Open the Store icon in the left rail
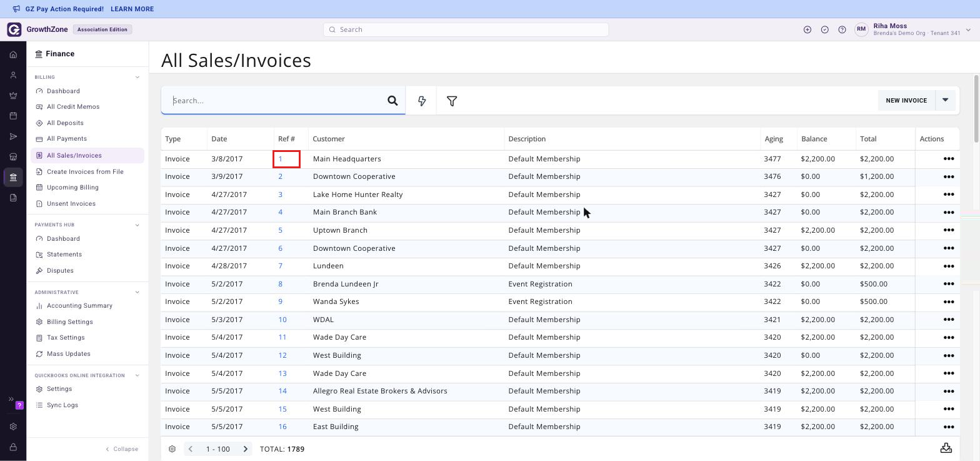This screenshot has height=461, width=980. tap(13, 156)
